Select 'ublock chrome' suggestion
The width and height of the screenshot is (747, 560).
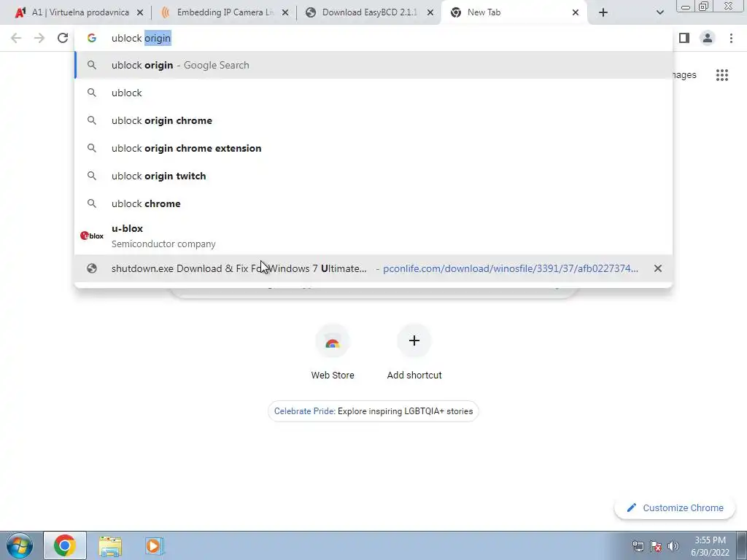pyautogui.click(x=373, y=203)
